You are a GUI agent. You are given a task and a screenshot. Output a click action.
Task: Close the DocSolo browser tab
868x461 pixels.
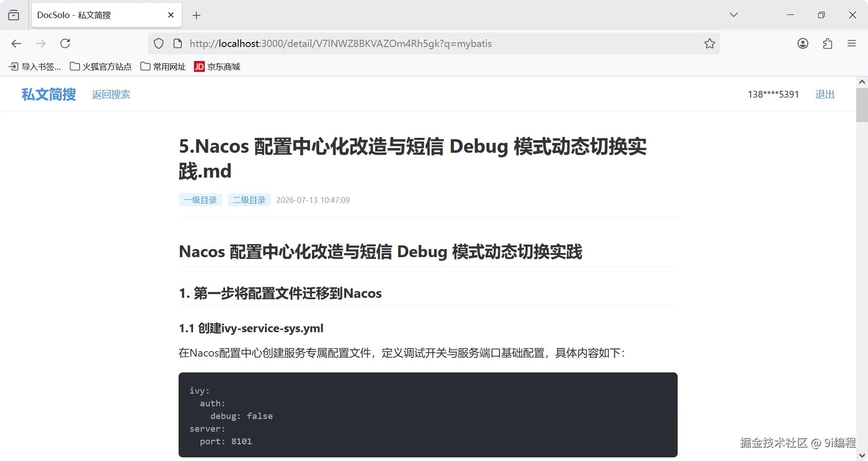[171, 15]
